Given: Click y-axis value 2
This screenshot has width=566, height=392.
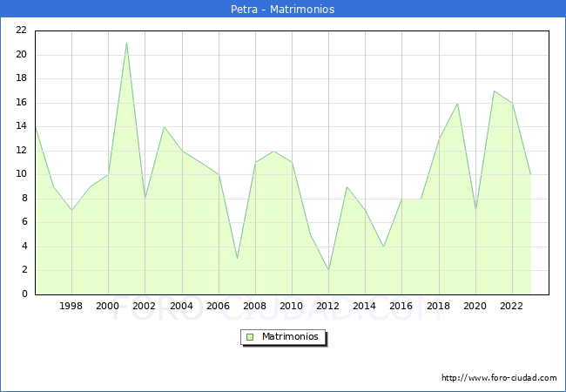Looking at the screenshot, I should point(24,270).
